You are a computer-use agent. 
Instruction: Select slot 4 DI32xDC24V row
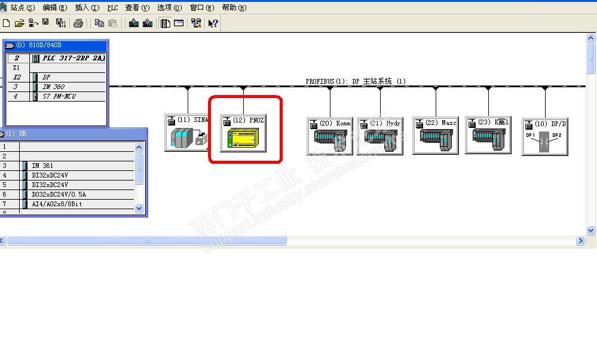(x=67, y=175)
